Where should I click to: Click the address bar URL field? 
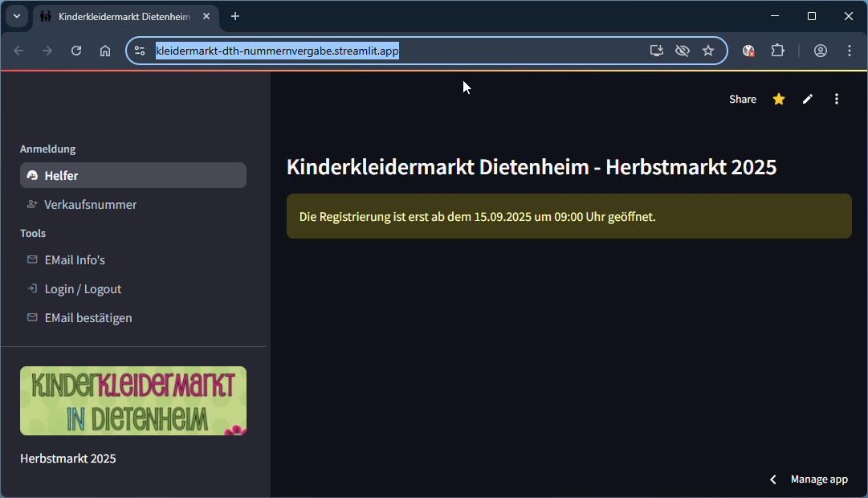(x=401, y=51)
